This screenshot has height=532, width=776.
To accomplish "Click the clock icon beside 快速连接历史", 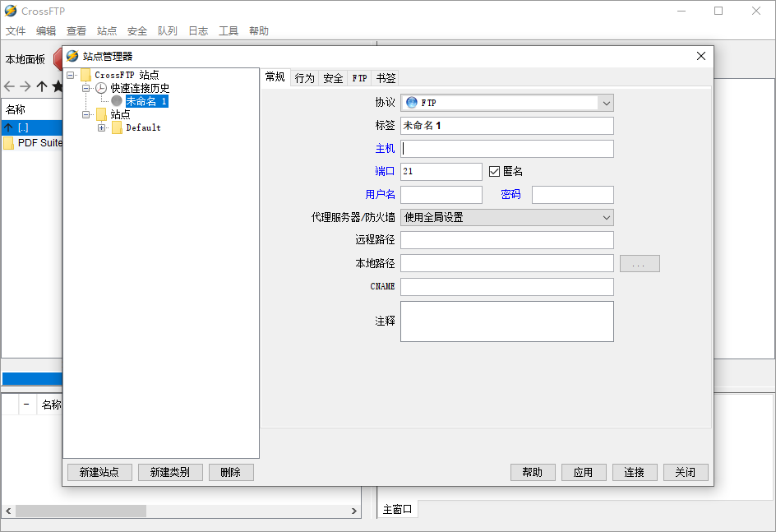I will coord(101,88).
